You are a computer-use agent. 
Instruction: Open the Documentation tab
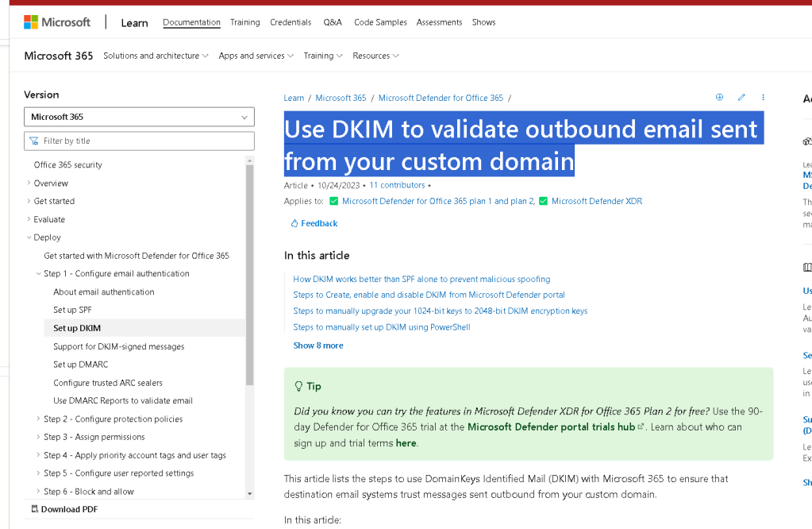click(191, 22)
